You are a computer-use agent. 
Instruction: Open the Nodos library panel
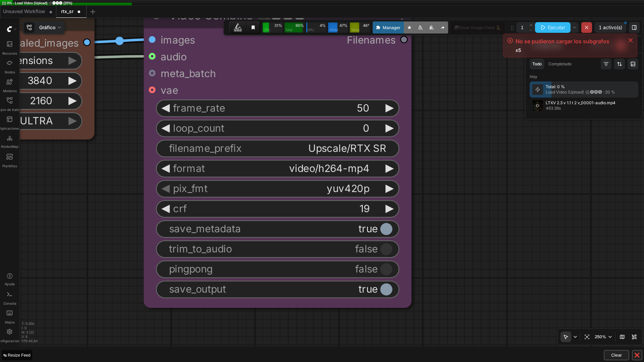pos(9,66)
